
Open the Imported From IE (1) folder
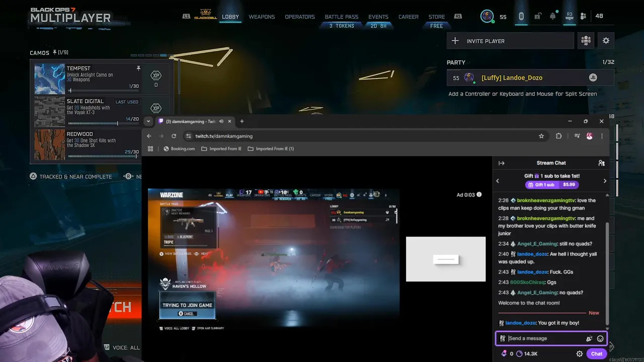tap(271, 149)
